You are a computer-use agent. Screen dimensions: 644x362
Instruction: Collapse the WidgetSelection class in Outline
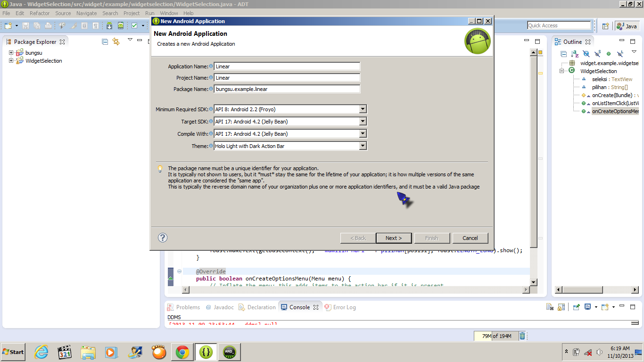(x=561, y=71)
